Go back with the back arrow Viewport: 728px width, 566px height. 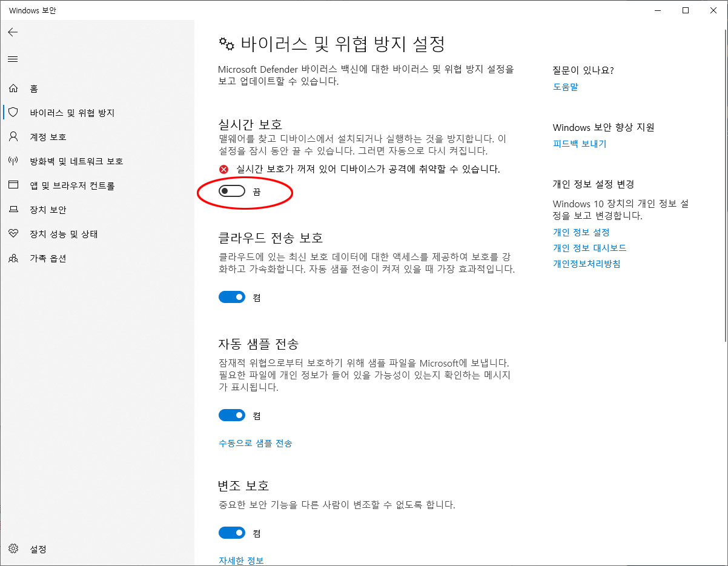tap(13, 32)
